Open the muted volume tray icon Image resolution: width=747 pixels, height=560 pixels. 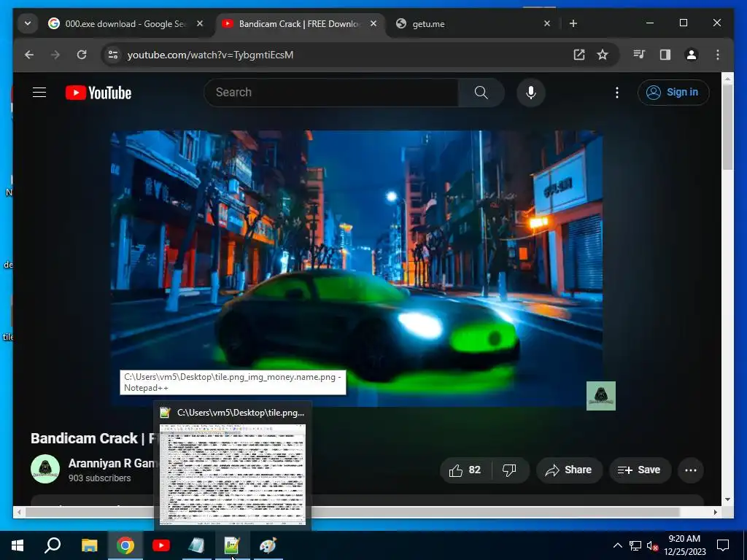coord(653,545)
